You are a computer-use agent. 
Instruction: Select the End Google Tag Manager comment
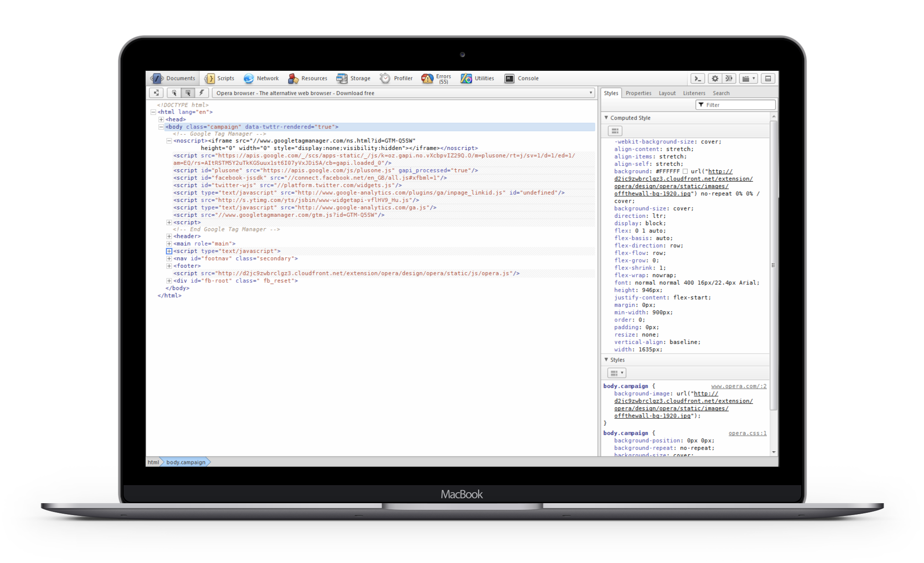(x=227, y=229)
